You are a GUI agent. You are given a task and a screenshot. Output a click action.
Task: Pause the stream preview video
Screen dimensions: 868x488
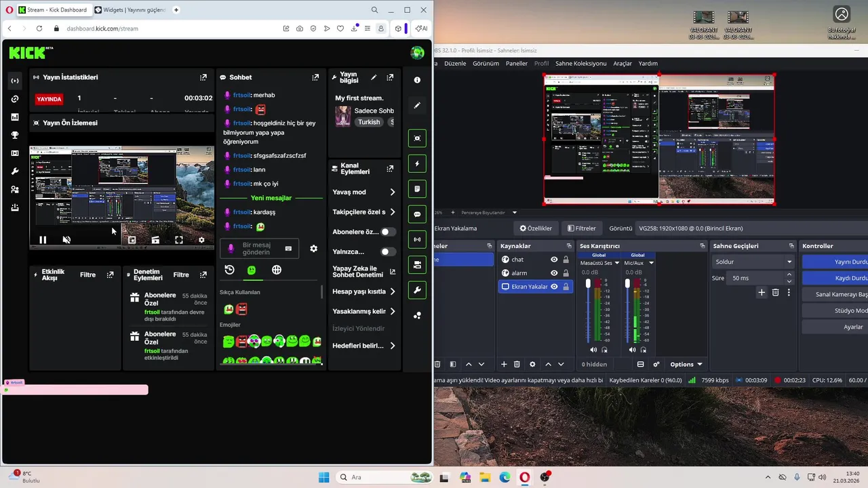click(x=43, y=240)
